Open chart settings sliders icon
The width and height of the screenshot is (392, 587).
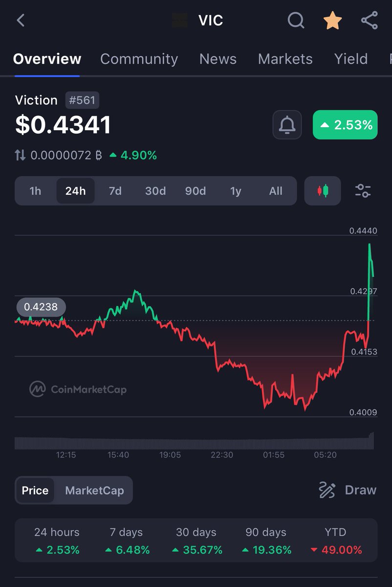(x=363, y=190)
